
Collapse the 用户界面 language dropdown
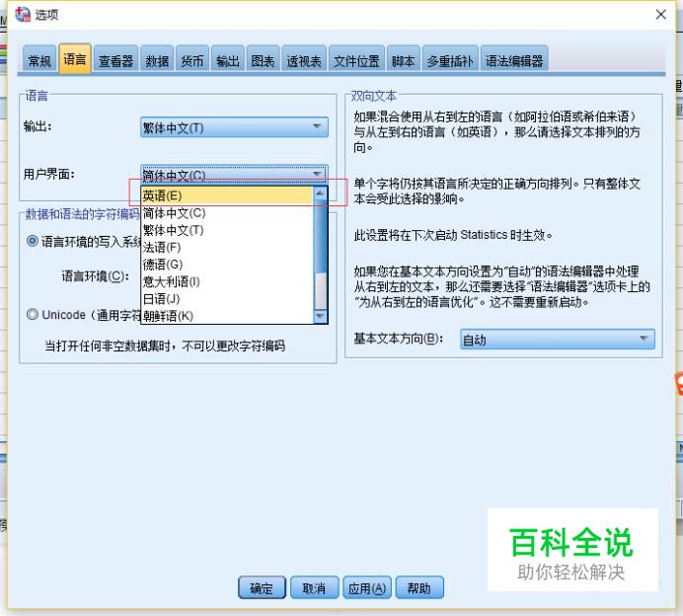point(234,175)
